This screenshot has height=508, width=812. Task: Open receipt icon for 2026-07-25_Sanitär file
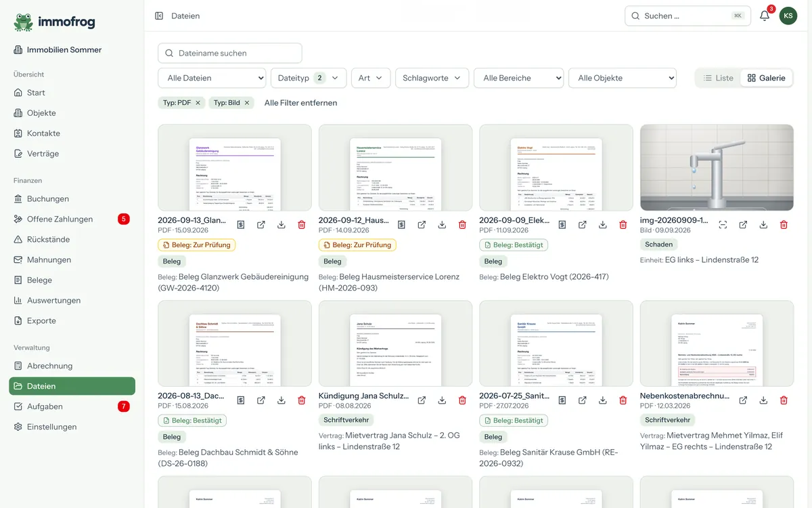click(562, 400)
